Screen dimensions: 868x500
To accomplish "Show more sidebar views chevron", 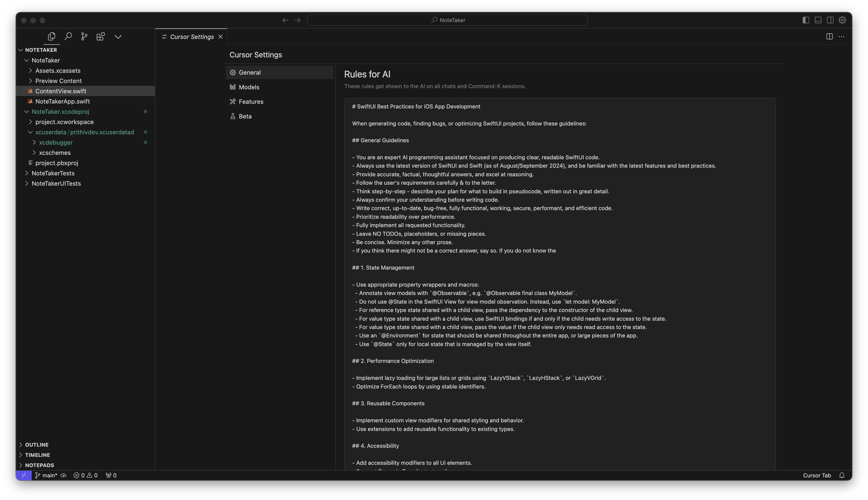I will pos(118,37).
